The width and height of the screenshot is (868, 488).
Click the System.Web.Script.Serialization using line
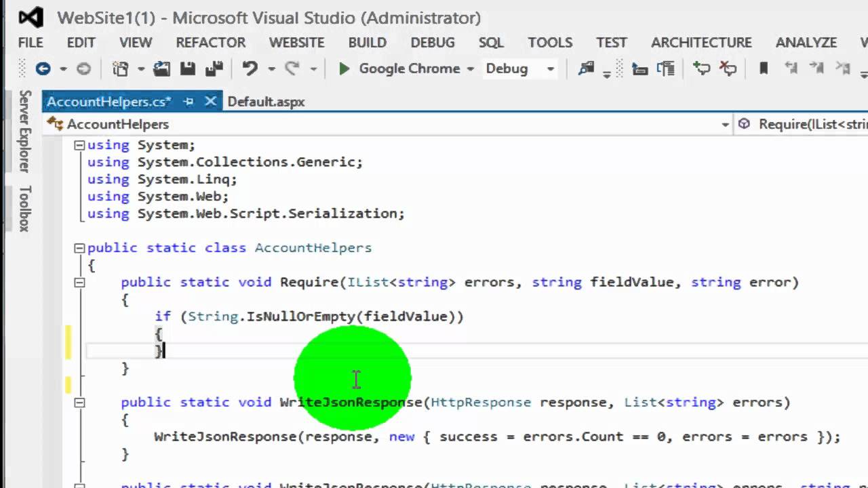tap(246, 213)
